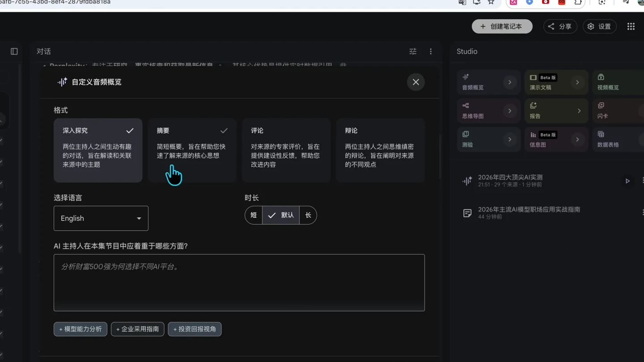Bookmark this page with the star icon
Screen dimensions: 644x362
point(491,2)
